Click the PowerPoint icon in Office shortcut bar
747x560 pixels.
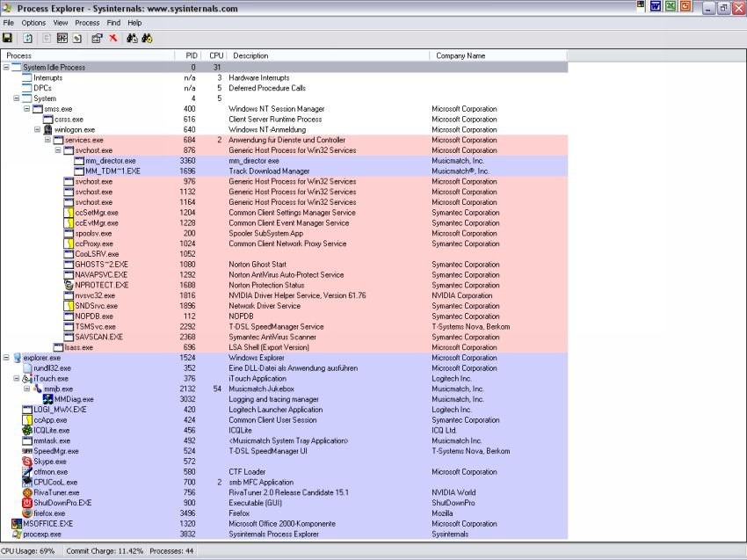tap(685, 6)
